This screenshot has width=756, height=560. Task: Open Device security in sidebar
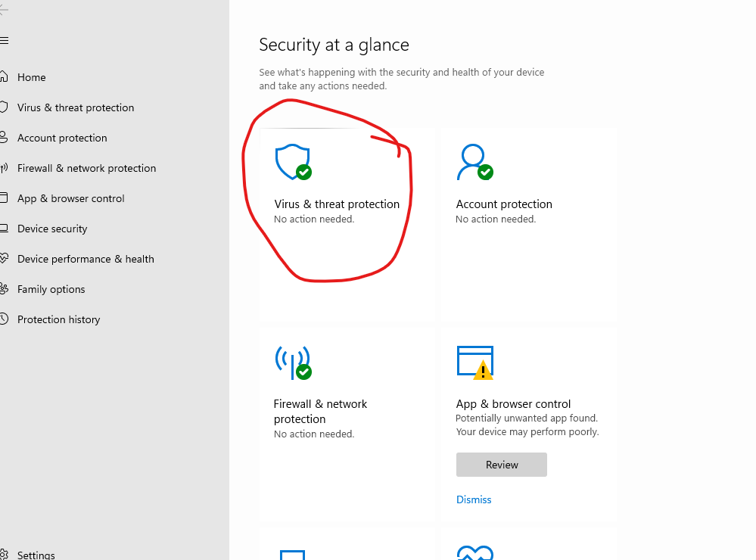52,229
